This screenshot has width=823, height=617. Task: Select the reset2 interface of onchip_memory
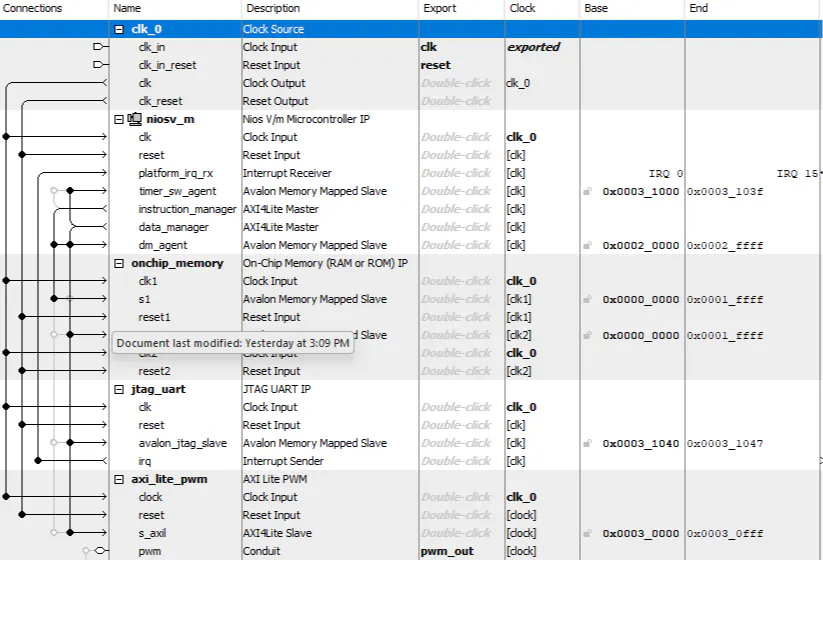[x=154, y=371]
